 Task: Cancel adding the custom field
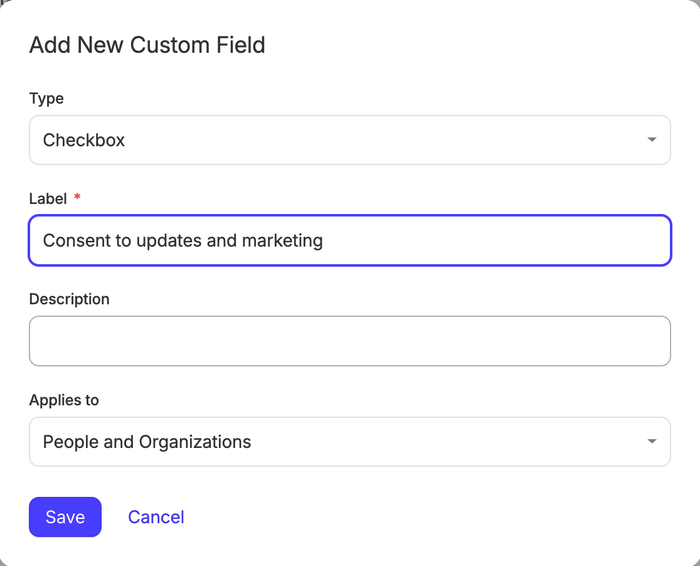(x=156, y=517)
